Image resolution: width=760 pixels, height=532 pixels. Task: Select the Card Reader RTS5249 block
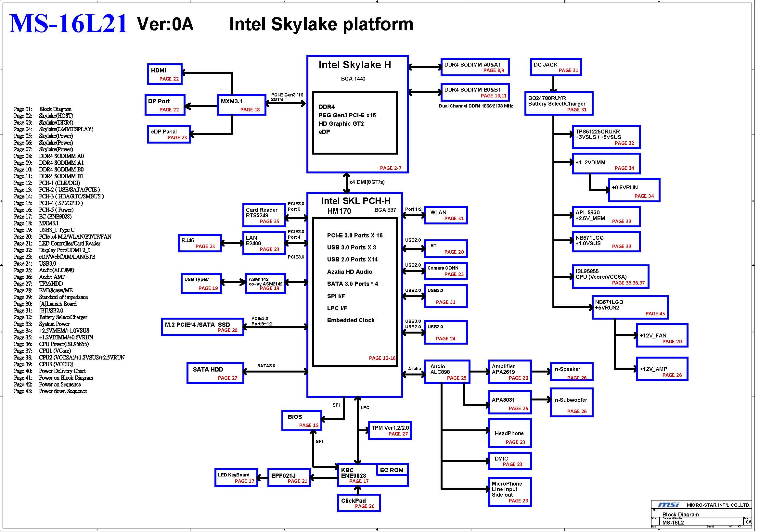(264, 215)
